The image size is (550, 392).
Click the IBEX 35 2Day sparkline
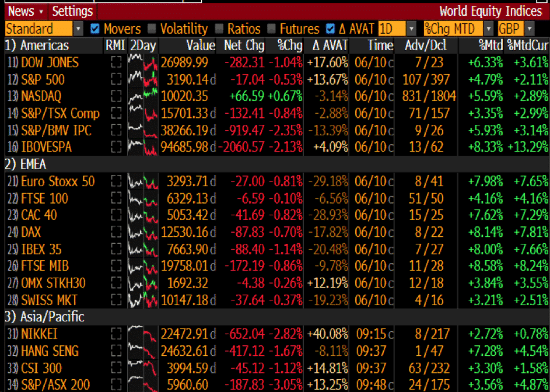[143, 249]
